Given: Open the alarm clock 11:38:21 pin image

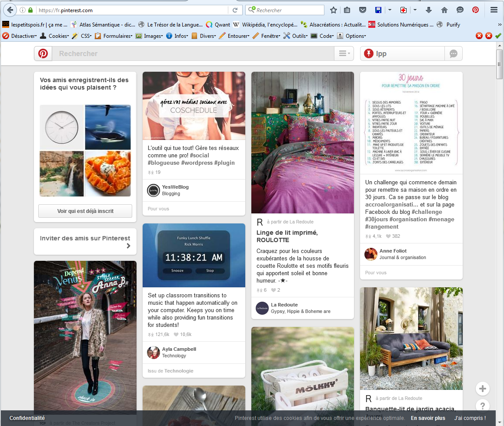Looking at the screenshot, I should (194, 256).
